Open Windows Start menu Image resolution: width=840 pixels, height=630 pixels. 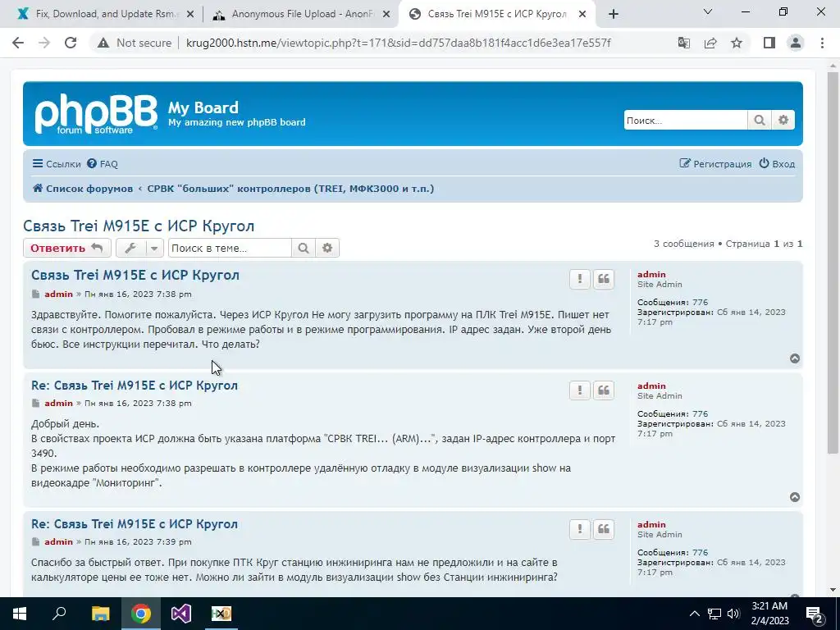19,614
